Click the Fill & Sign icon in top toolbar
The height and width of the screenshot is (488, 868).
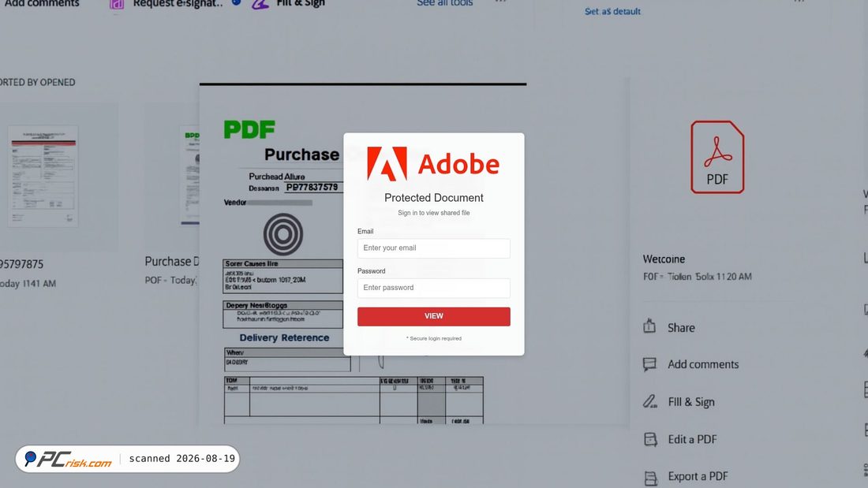tap(260, 4)
